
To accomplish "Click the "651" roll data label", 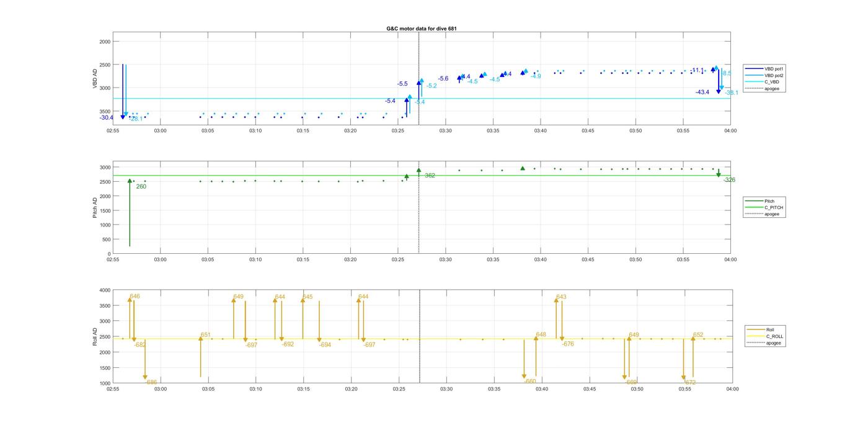I will pyautogui.click(x=206, y=335).
